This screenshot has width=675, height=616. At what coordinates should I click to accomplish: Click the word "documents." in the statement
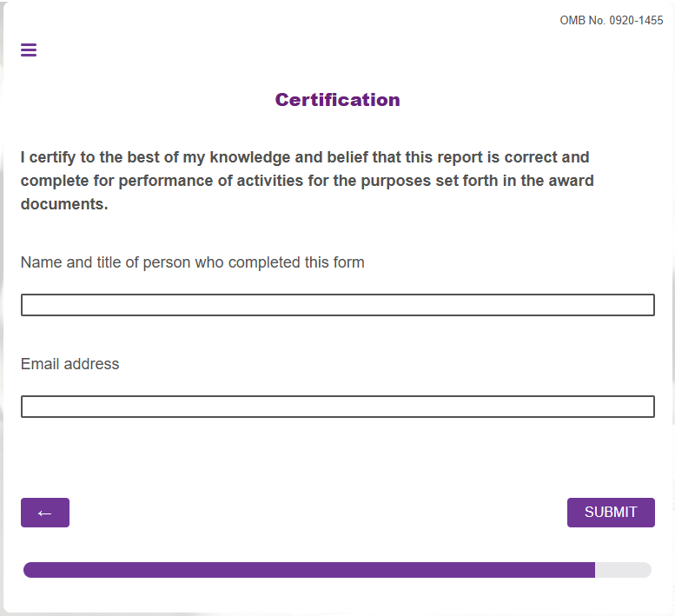(x=64, y=205)
